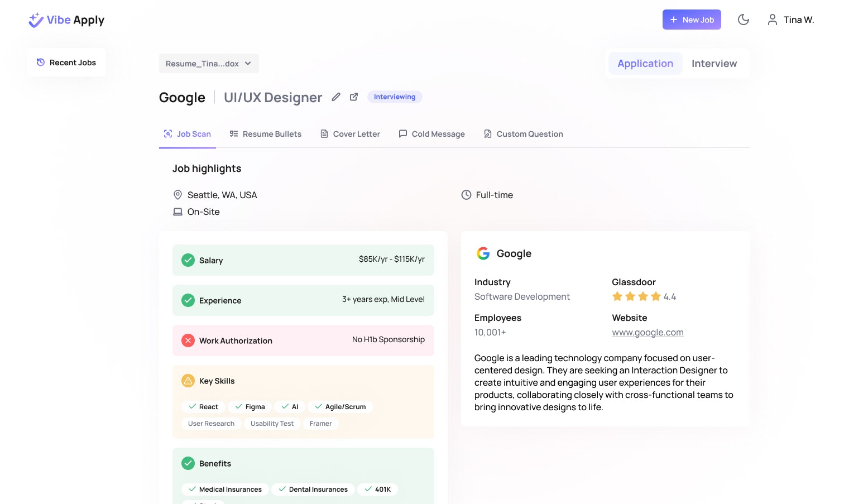Expand the Resume_Tina...dox dropdown
The width and height of the screenshot is (844, 504).
pyautogui.click(x=209, y=64)
